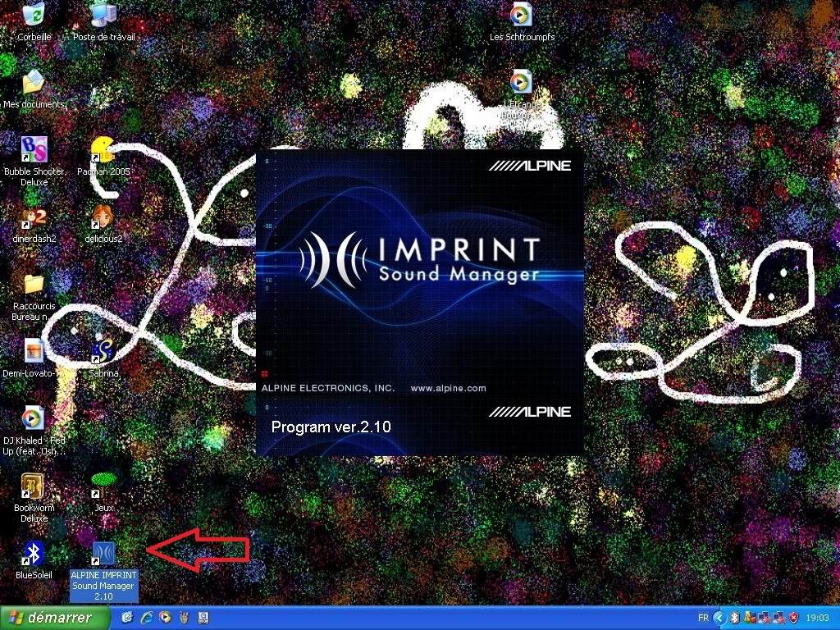The height and width of the screenshot is (630, 840).
Task: Select the Pacman 2005 game shortcut
Action: (x=103, y=150)
